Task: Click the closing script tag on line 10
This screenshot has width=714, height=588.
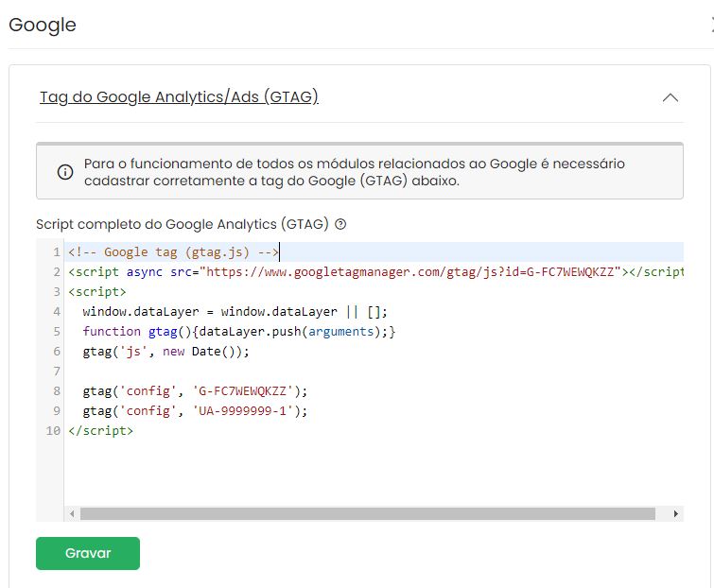Action: [x=100, y=431]
